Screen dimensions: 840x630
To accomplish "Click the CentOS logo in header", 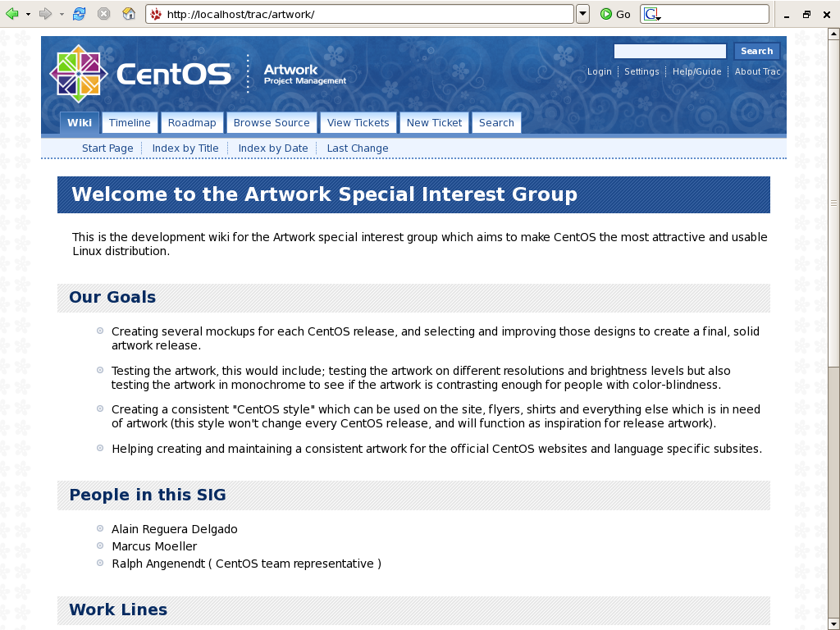I will tap(140, 73).
